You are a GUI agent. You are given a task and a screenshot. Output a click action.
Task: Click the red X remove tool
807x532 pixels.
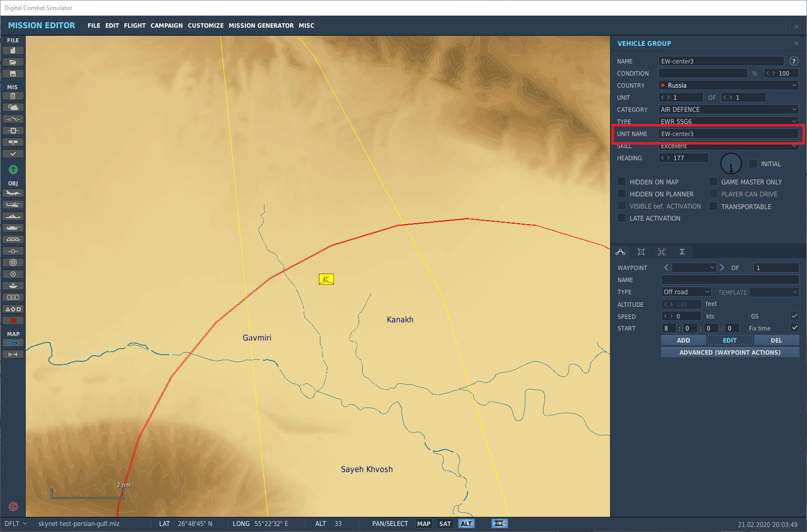coord(13,320)
